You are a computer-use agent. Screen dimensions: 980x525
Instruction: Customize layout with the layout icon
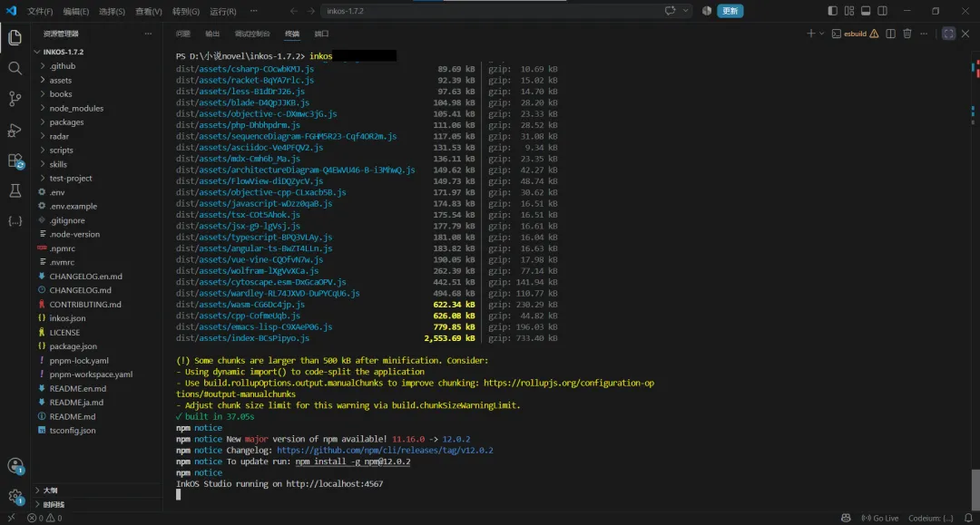click(x=849, y=11)
